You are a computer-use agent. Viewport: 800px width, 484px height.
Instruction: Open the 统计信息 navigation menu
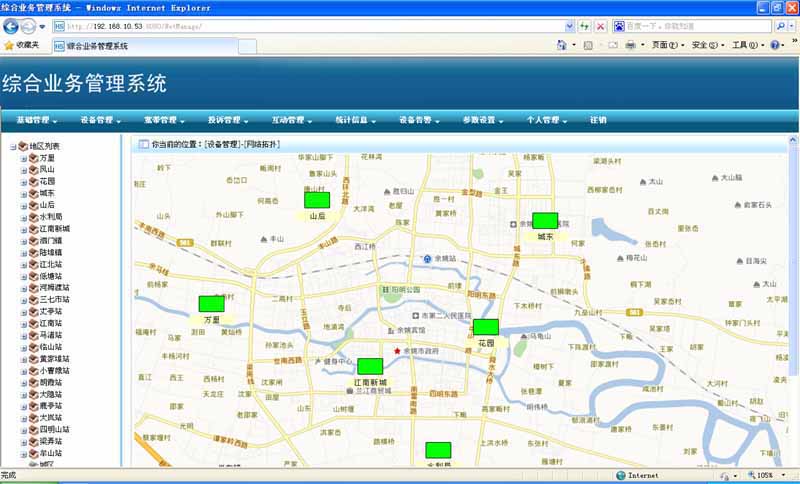354,119
